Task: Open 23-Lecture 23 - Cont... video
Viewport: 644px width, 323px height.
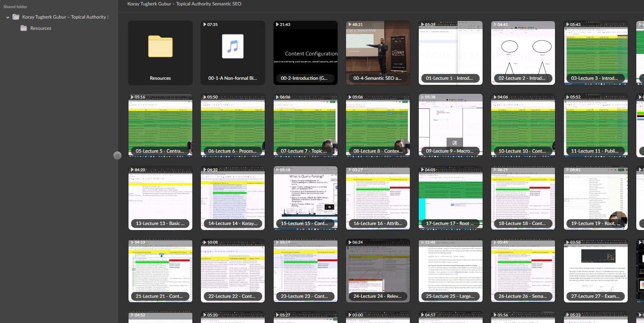Action: coord(305,271)
